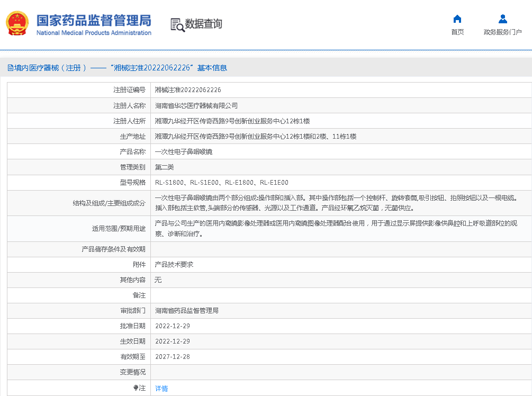Open the 数据查询 magnifier document icon
This screenshot has height=396, width=532.
tap(177, 24)
